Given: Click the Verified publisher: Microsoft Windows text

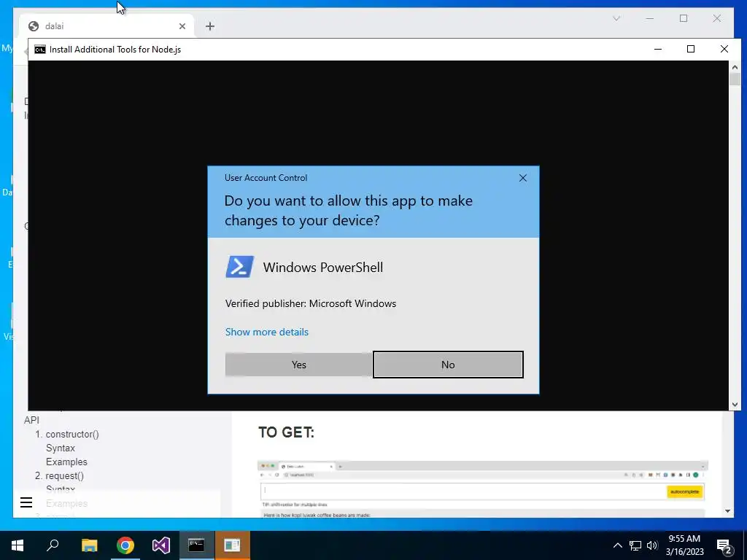Looking at the screenshot, I should (x=311, y=304).
